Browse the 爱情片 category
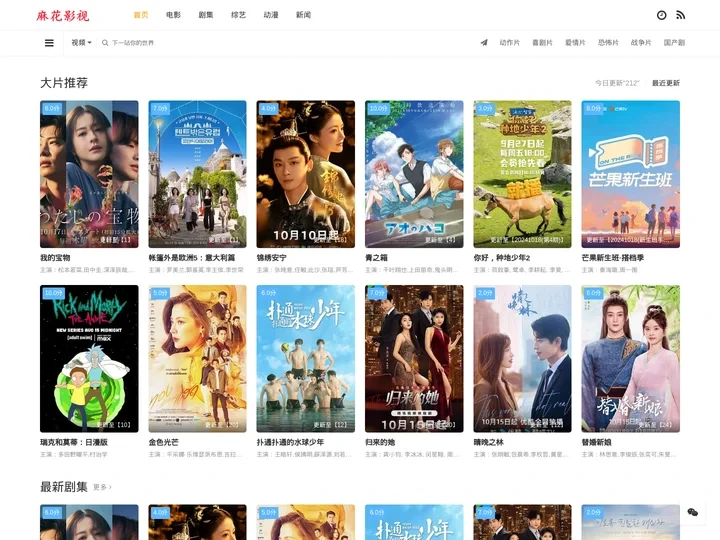 [x=575, y=43]
